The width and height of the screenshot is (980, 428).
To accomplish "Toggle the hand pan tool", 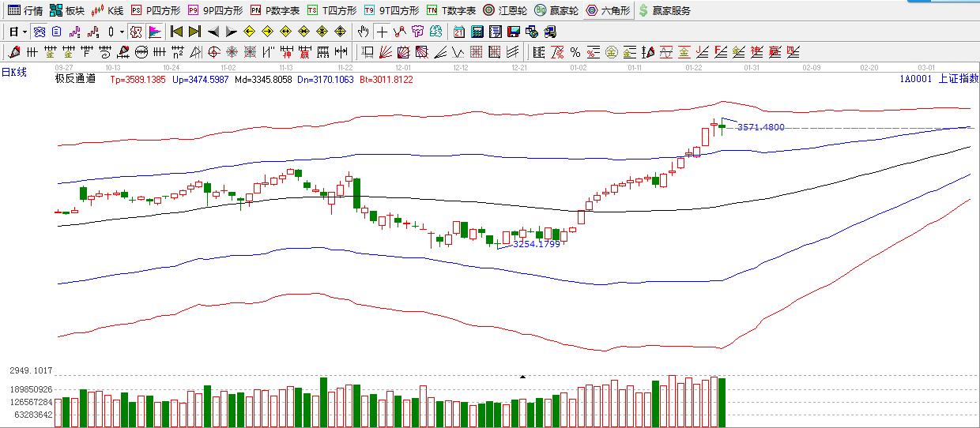I will pyautogui.click(x=363, y=32).
